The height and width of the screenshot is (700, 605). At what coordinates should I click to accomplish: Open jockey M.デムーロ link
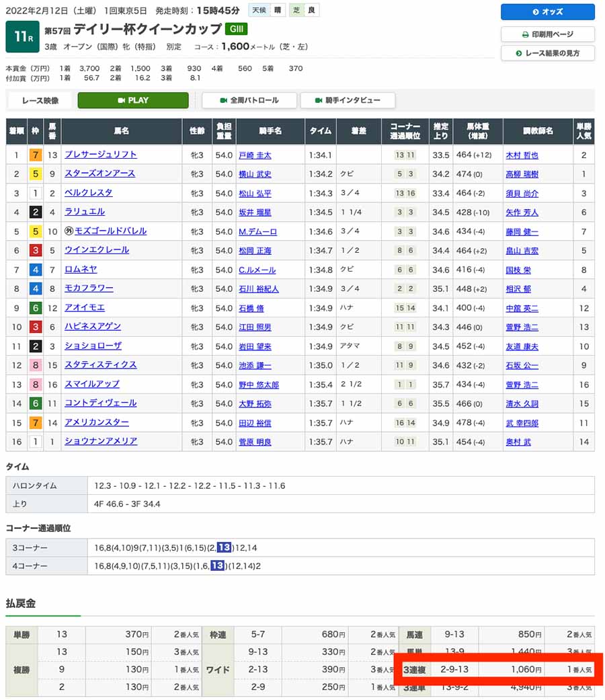click(x=257, y=232)
